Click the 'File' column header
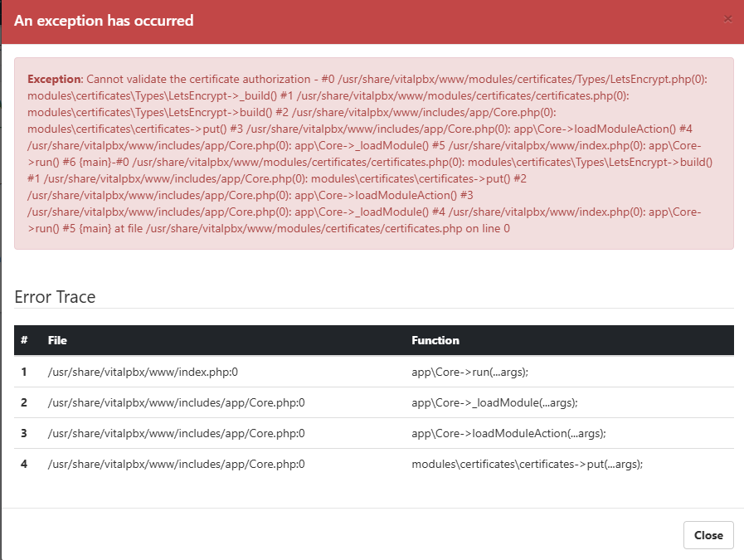The height and width of the screenshot is (560, 744). tap(57, 340)
